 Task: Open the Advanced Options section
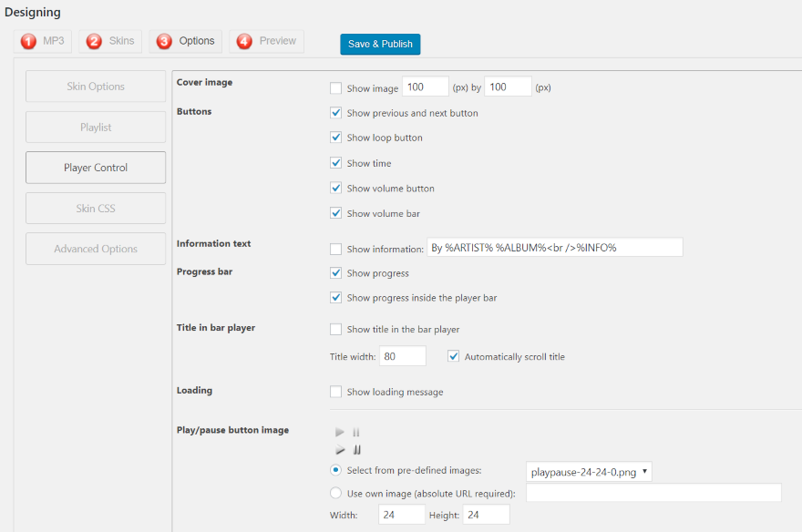pos(96,249)
